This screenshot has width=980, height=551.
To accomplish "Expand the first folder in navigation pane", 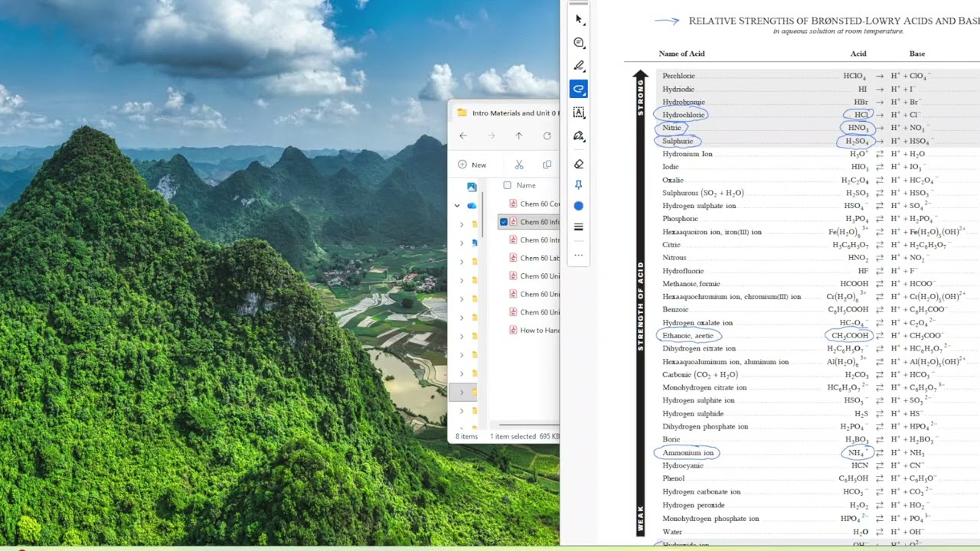I will tap(462, 224).
